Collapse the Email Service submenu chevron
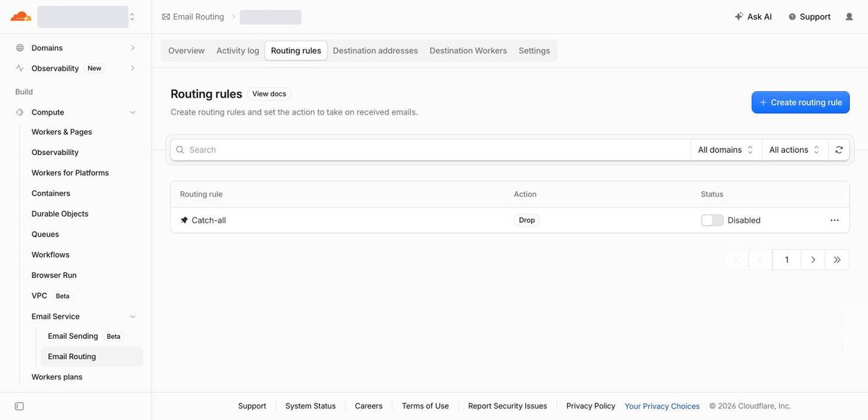Image resolution: width=868 pixels, height=420 pixels. (x=132, y=316)
